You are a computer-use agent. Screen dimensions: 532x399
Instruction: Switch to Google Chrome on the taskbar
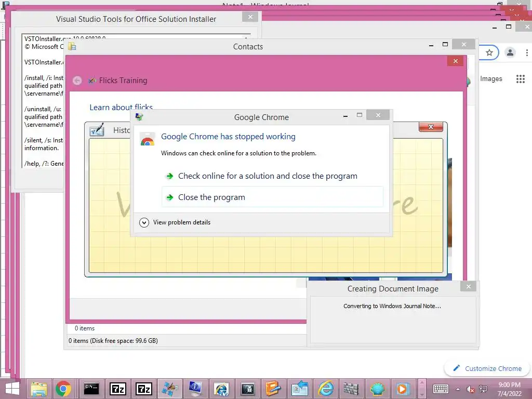(x=63, y=389)
